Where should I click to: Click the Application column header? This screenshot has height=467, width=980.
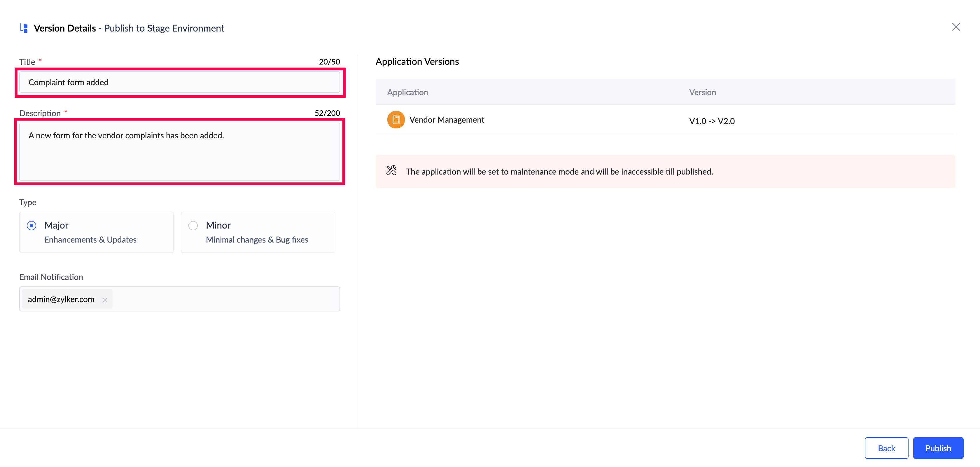407,92
